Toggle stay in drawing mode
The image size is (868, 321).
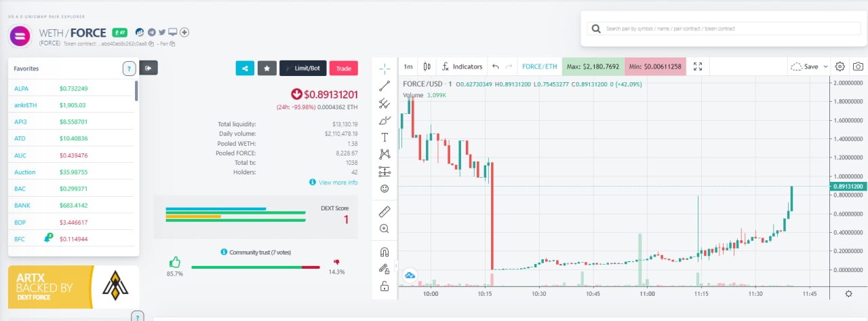[x=384, y=269]
